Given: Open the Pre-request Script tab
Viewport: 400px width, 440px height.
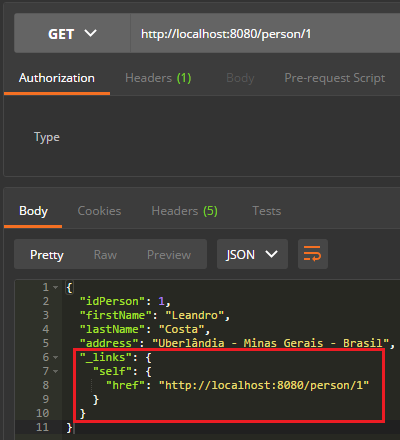Looking at the screenshot, I should [335, 78].
